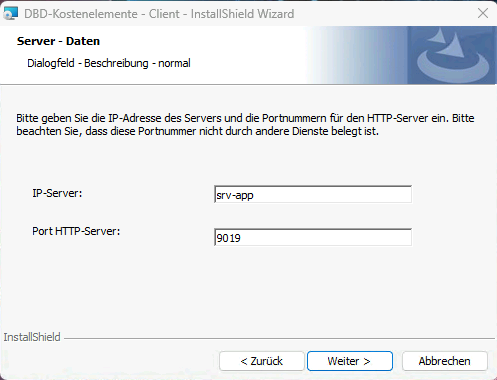The image size is (497, 380).
Task: Focus the Port HTTP-Server input field
Action: [313, 237]
